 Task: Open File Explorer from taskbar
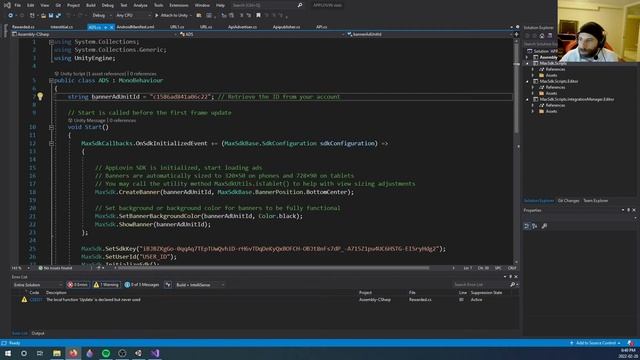coord(57,353)
